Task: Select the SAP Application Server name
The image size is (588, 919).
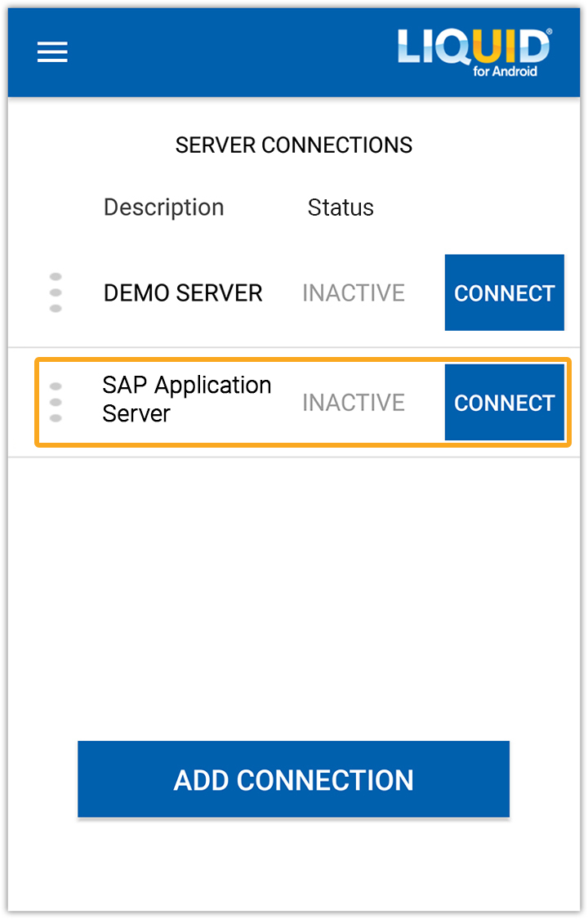Action: (x=186, y=399)
